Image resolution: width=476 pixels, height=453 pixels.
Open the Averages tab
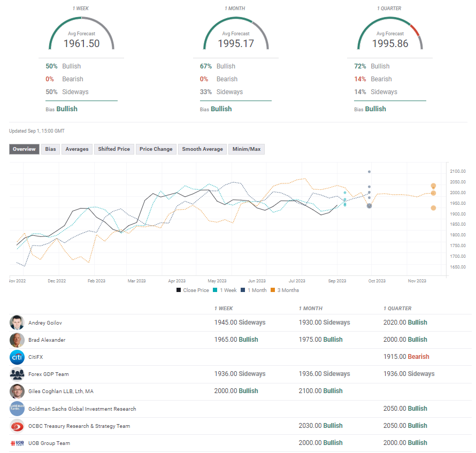pos(77,149)
